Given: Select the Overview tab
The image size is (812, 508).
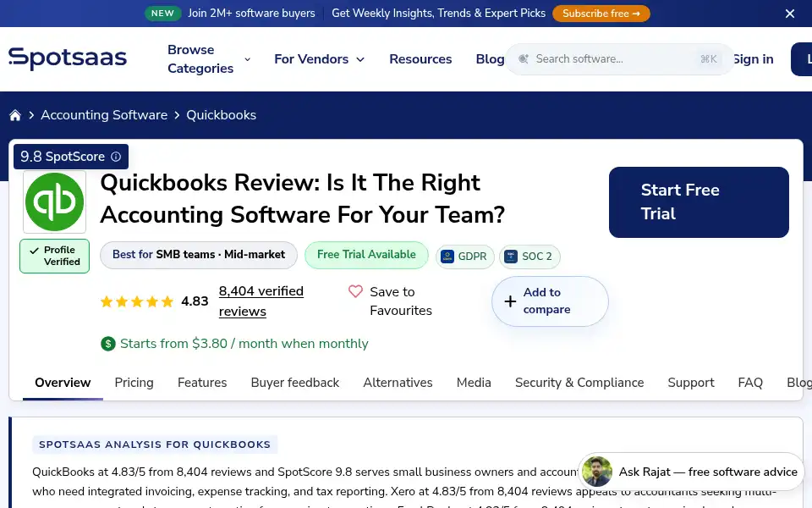Looking at the screenshot, I should pyautogui.click(x=63, y=383).
